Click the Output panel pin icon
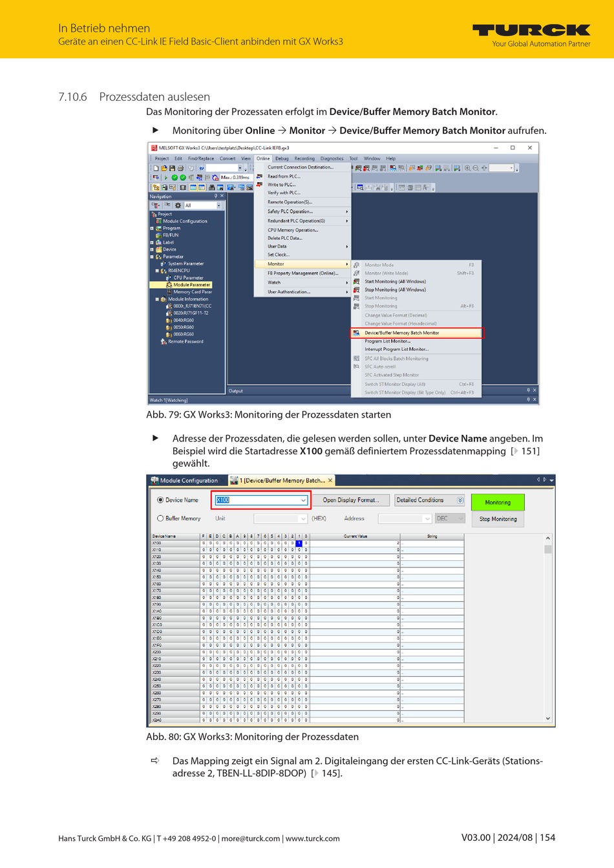 click(528, 390)
